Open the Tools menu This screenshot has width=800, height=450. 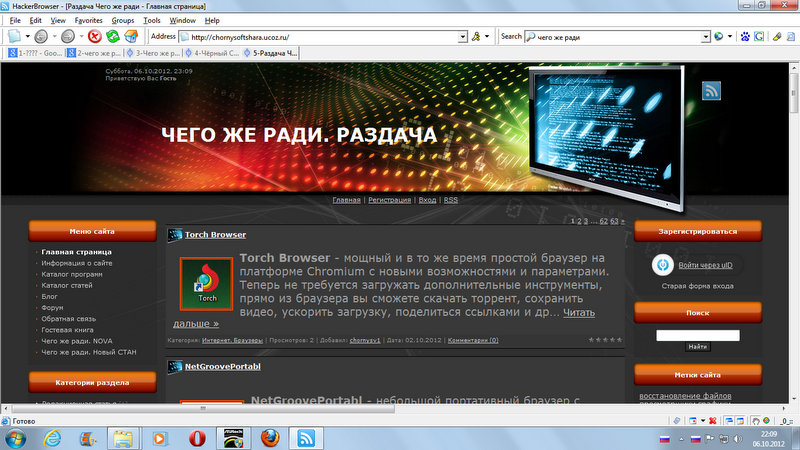pos(152,20)
